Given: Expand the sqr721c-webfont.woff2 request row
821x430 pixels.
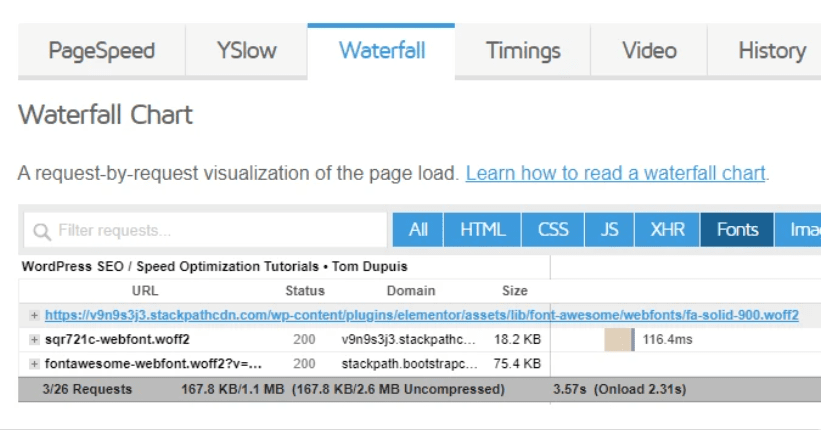Looking at the screenshot, I should pos(35,339).
